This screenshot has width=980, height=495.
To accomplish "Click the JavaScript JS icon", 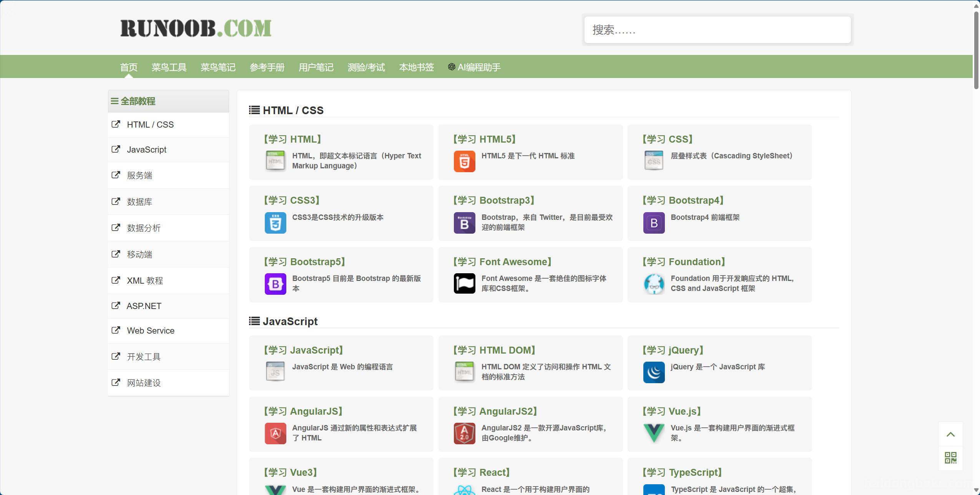I will [275, 372].
